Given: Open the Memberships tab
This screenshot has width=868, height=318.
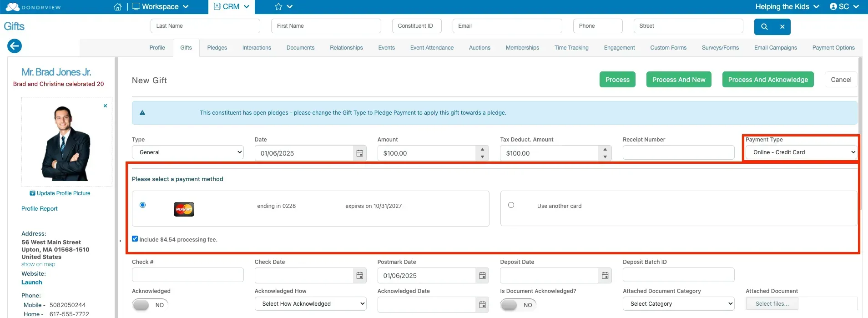Looking at the screenshot, I should point(522,48).
